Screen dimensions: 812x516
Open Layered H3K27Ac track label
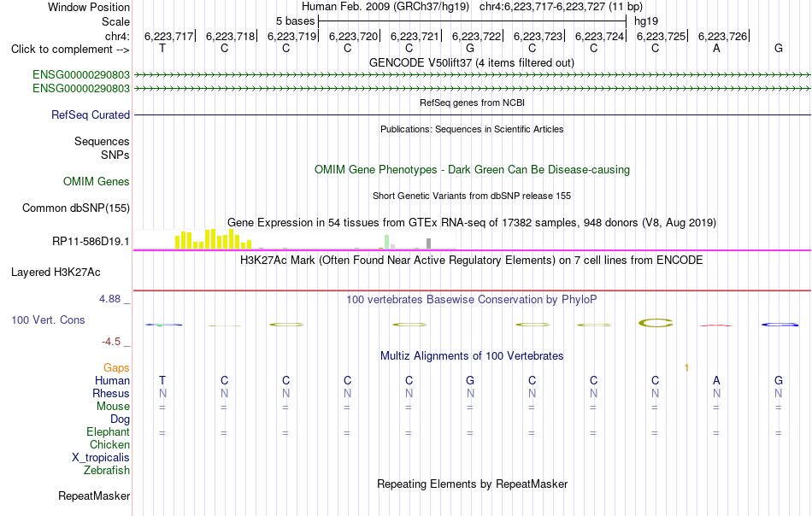[56, 273]
